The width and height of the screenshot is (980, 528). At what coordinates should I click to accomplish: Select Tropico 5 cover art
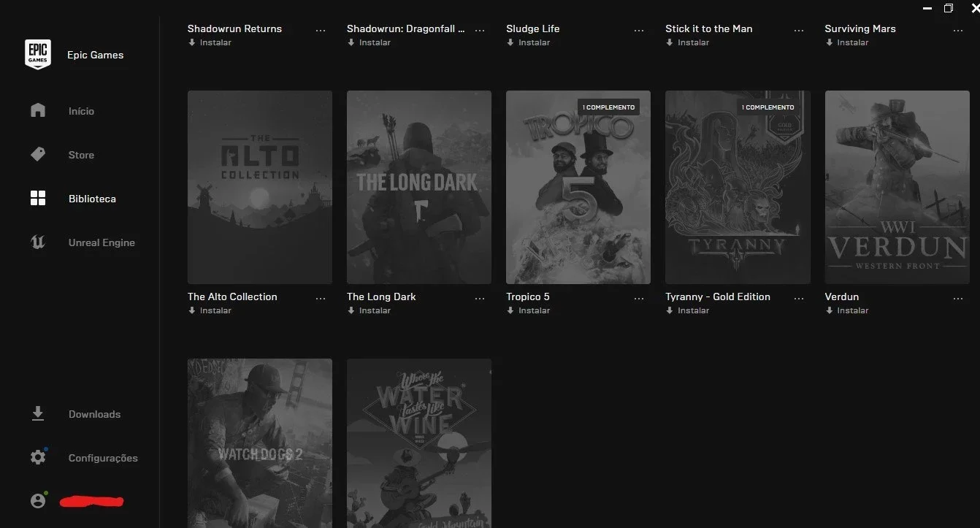(x=578, y=187)
